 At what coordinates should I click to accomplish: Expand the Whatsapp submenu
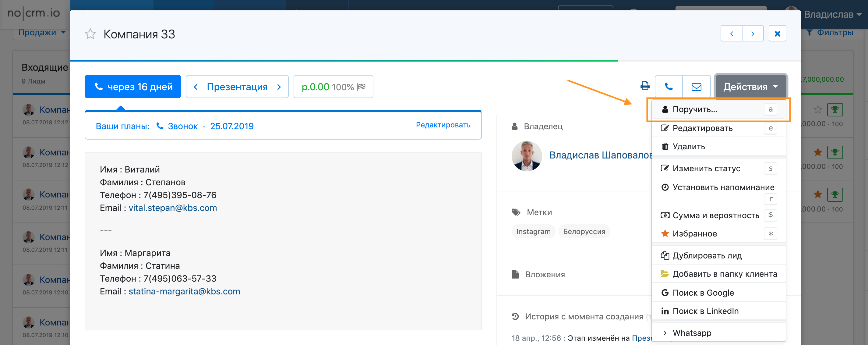click(x=691, y=333)
